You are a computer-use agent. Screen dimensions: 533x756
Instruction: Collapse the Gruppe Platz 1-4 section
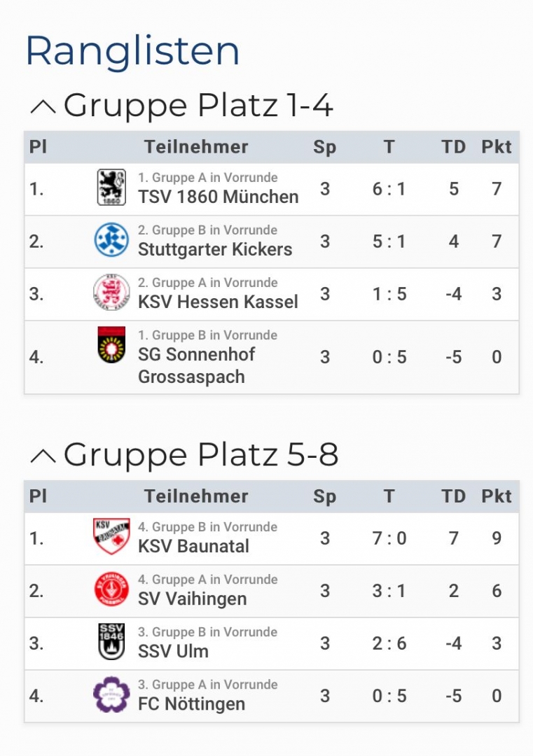coord(43,106)
